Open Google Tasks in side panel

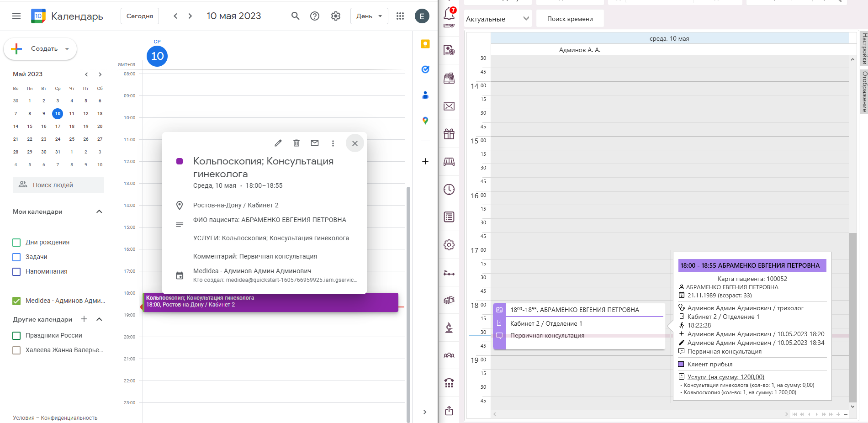pos(425,69)
